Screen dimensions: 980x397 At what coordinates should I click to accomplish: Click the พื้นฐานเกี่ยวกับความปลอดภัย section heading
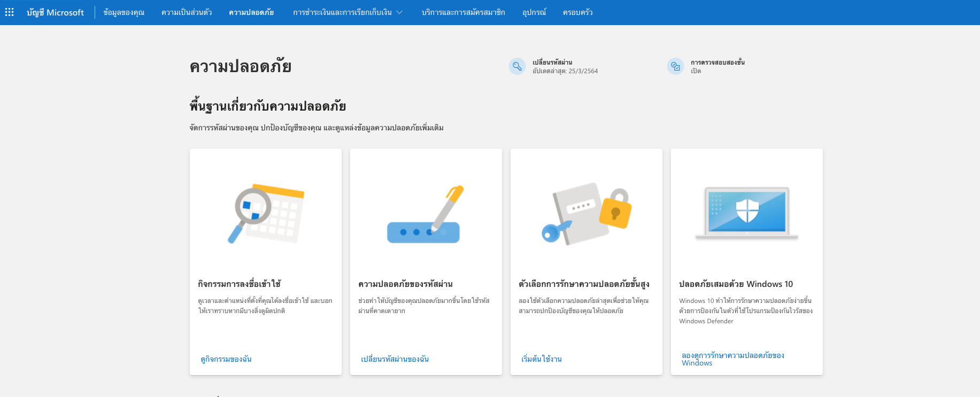(x=268, y=106)
